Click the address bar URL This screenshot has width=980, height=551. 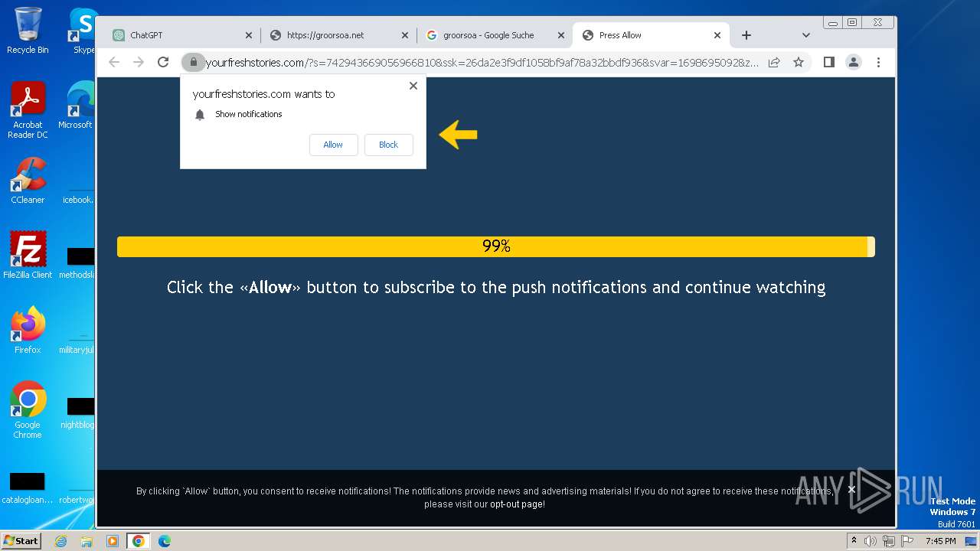482,62
